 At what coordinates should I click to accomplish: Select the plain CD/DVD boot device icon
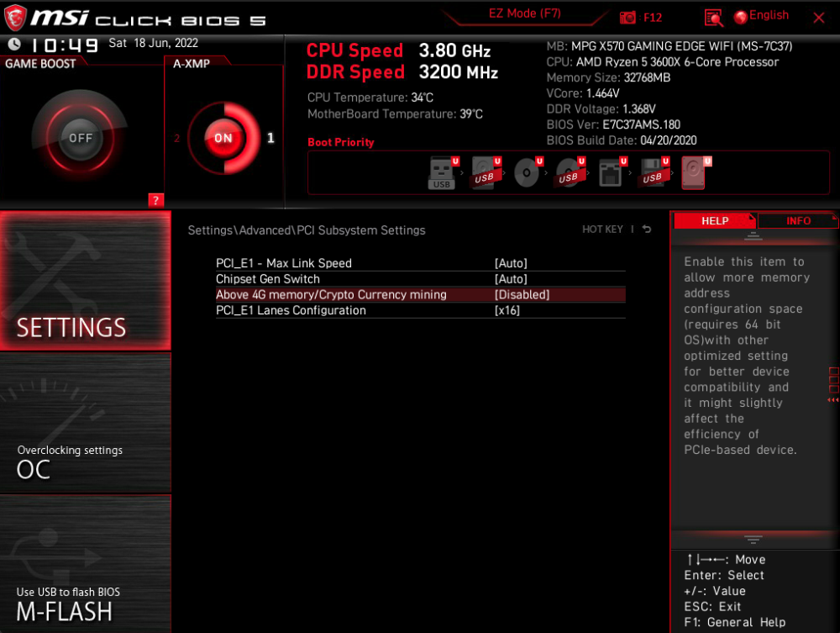pos(528,172)
